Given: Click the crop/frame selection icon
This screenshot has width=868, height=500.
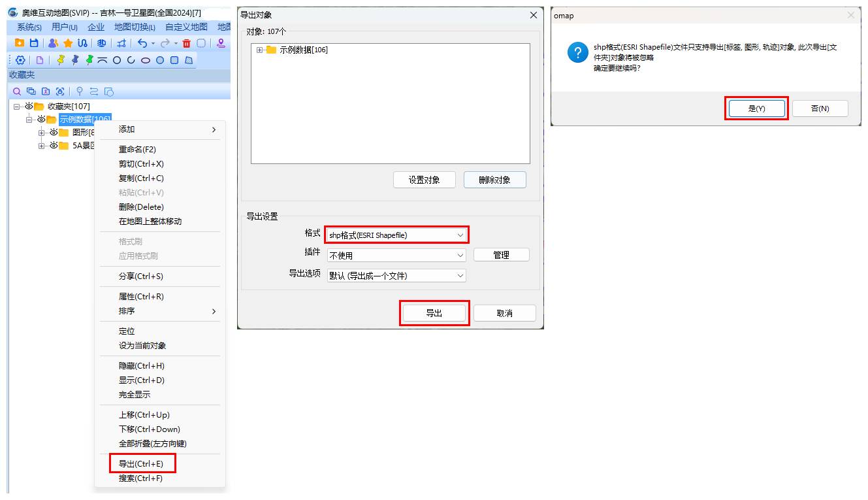Looking at the screenshot, I should (121, 43).
